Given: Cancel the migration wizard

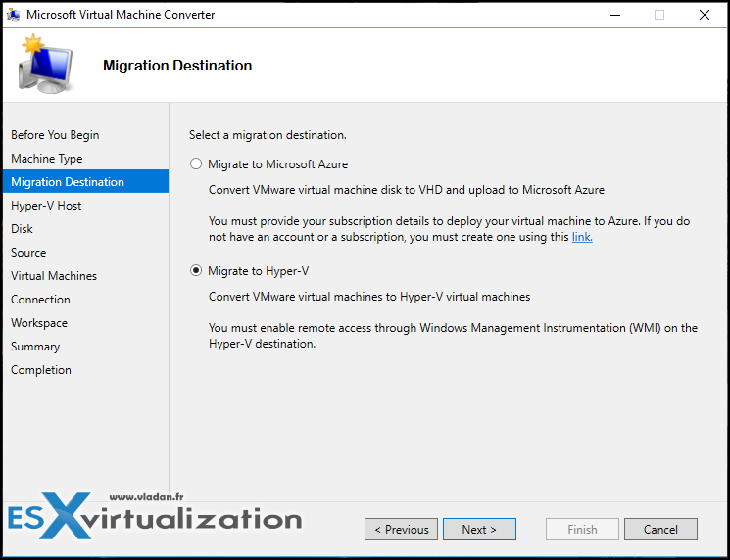Looking at the screenshot, I should (660, 530).
